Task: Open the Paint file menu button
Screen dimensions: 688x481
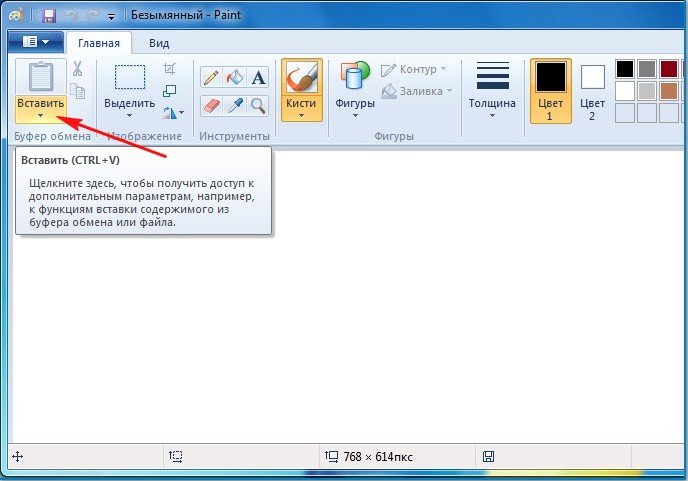Action: 36,42
